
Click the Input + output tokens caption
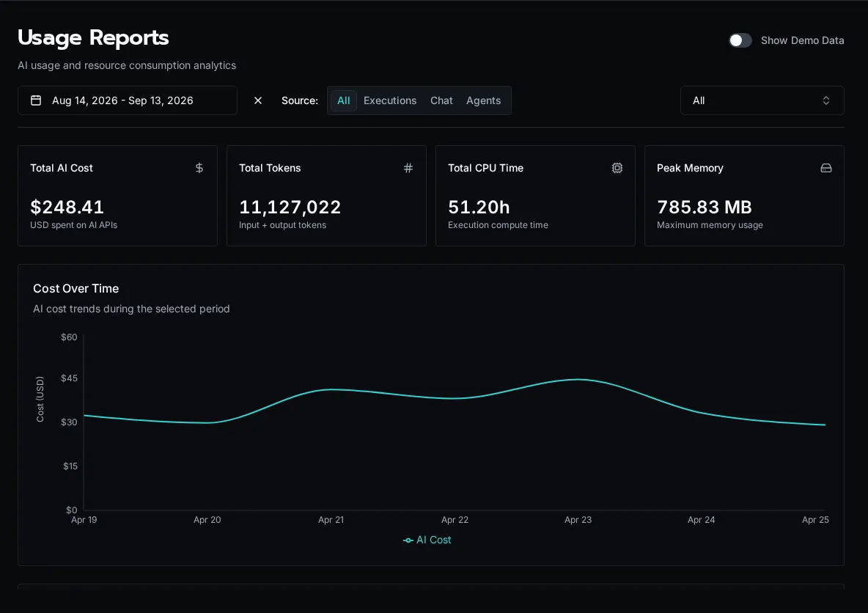point(282,225)
